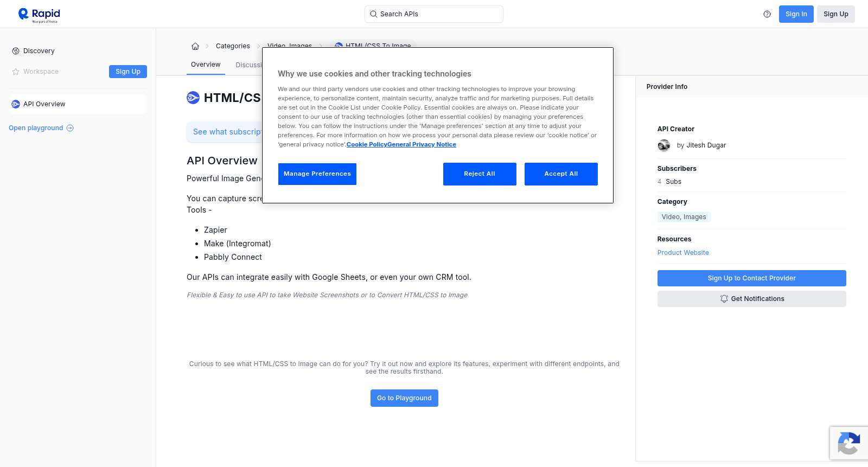Click Manage Preferences in cookie dialog
Screen dimensions: 868x467
click(x=317, y=174)
